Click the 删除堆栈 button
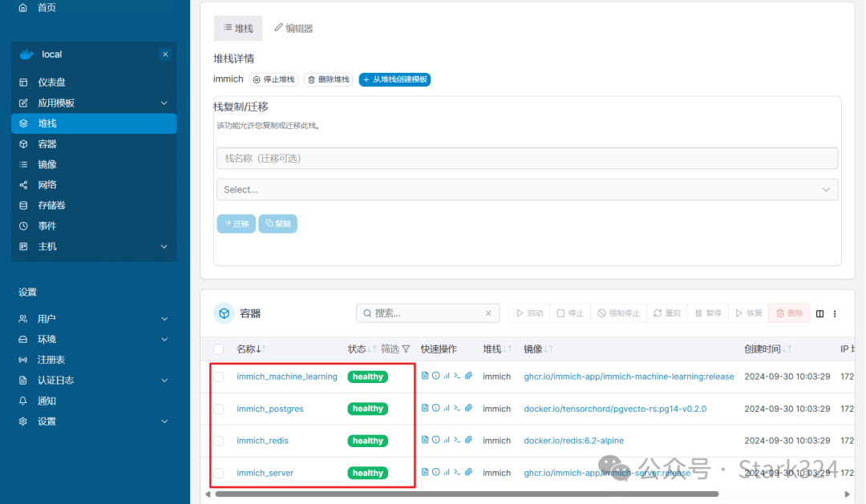The width and height of the screenshot is (866, 504). [x=329, y=79]
